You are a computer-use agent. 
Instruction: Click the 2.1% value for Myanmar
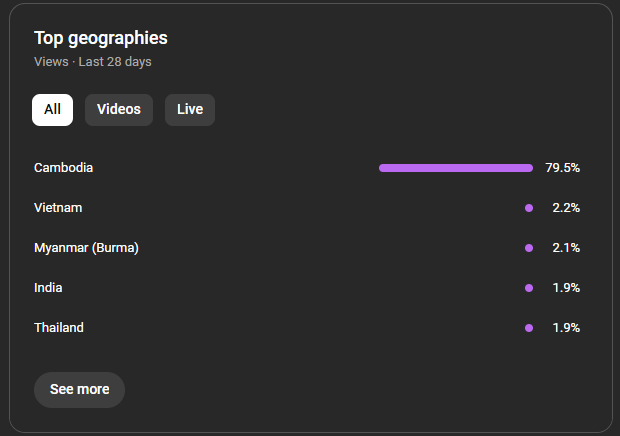pos(566,248)
